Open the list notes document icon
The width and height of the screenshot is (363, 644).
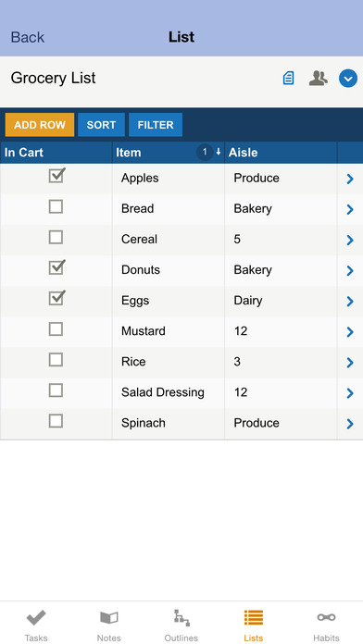288,78
